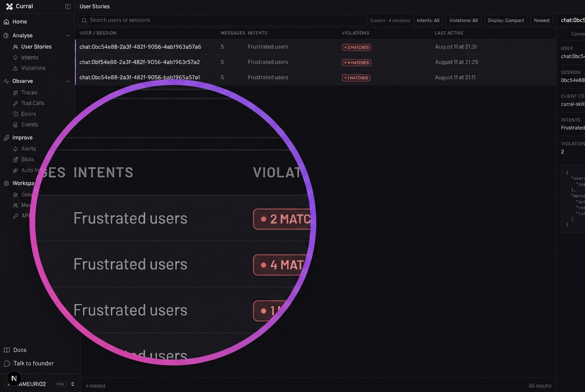Open Docs link
This screenshot has width=585, height=392.
click(x=20, y=350)
